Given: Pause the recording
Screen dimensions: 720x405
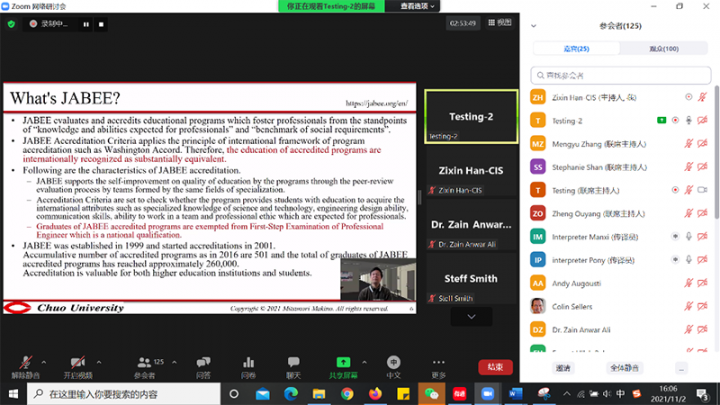Looking at the screenshot, I should pyautogui.click(x=86, y=24).
